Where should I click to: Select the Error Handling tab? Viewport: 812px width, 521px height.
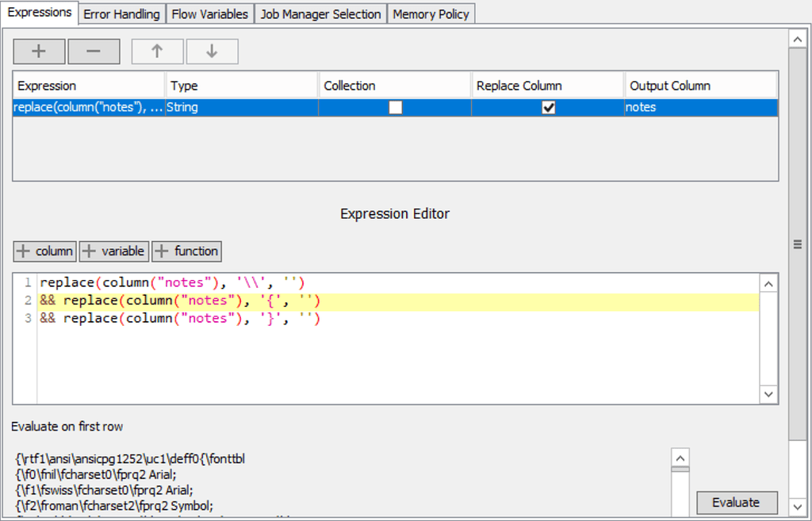tap(121, 13)
